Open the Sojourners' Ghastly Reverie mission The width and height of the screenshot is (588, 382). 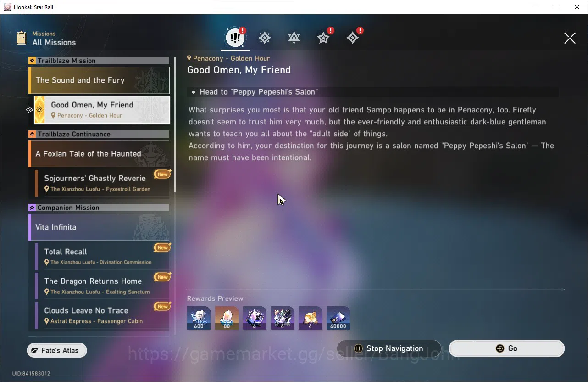coord(102,183)
